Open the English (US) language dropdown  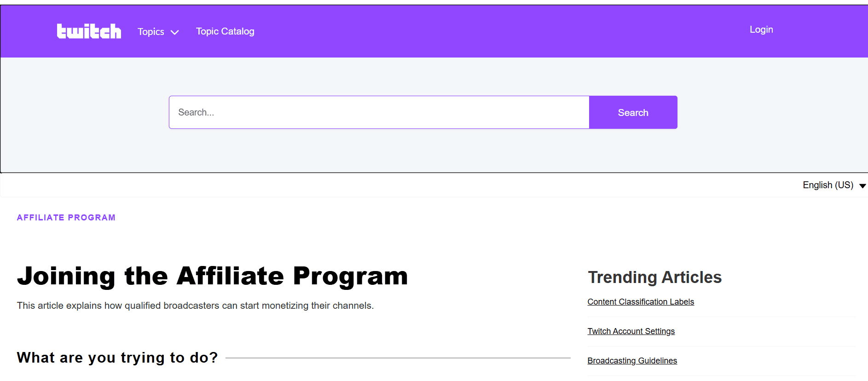(834, 185)
